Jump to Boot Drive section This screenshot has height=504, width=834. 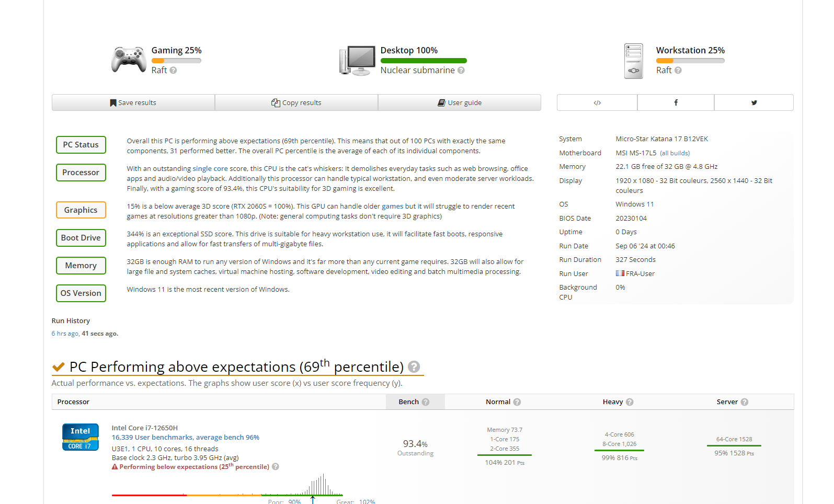point(81,238)
